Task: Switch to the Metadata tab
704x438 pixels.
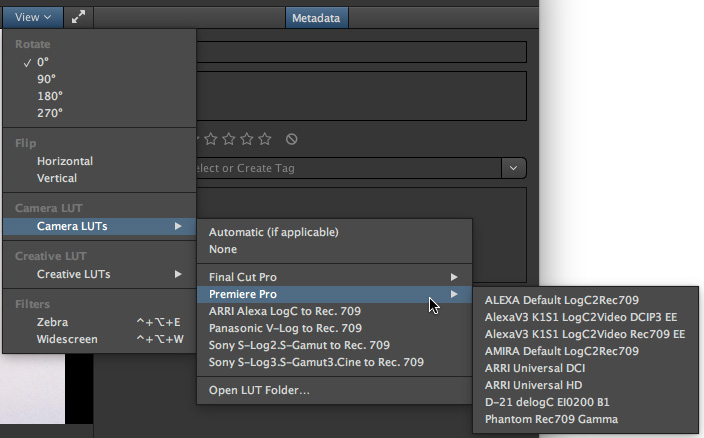Action: [x=317, y=18]
